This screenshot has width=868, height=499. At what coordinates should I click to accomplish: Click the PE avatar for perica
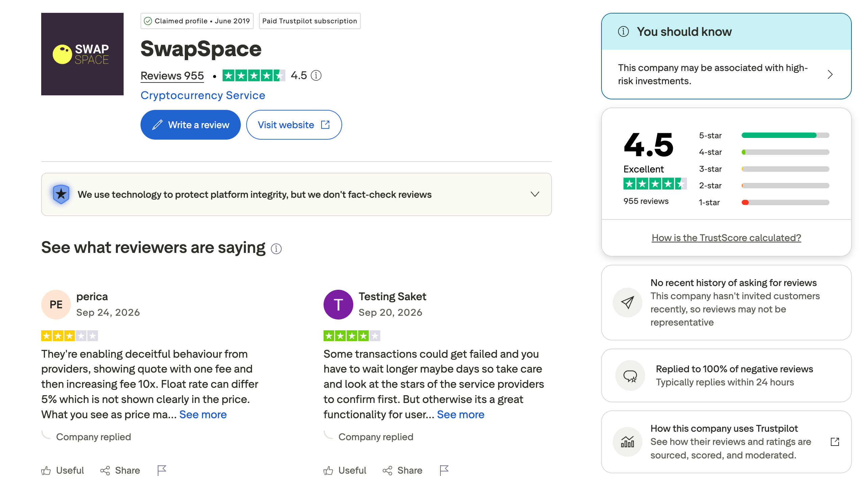(x=56, y=304)
